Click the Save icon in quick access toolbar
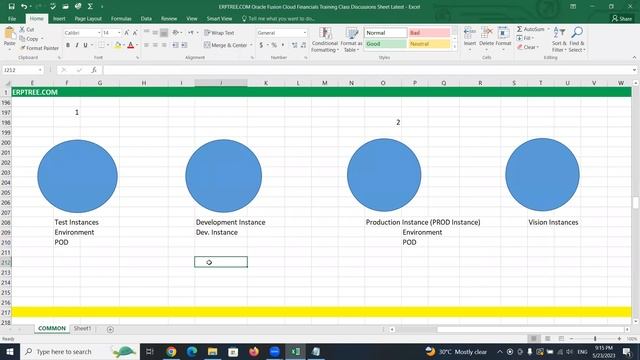The height and width of the screenshot is (360, 640). point(11,7)
